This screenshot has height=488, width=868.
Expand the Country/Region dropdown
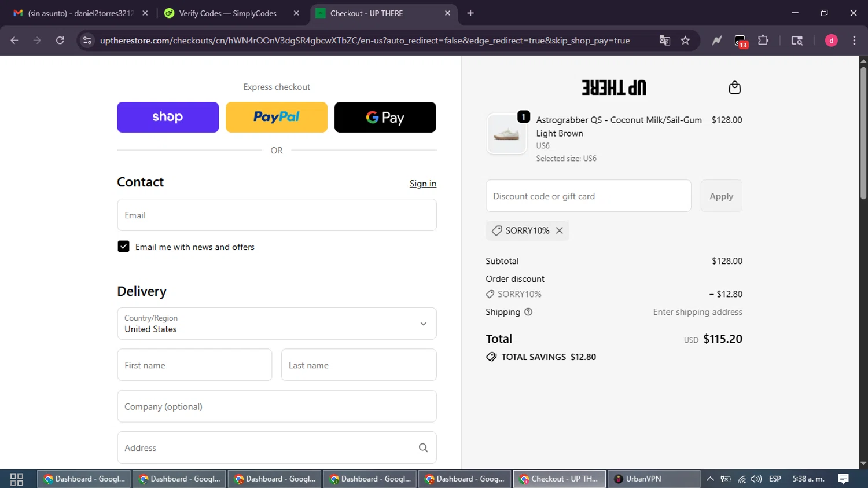(x=277, y=324)
